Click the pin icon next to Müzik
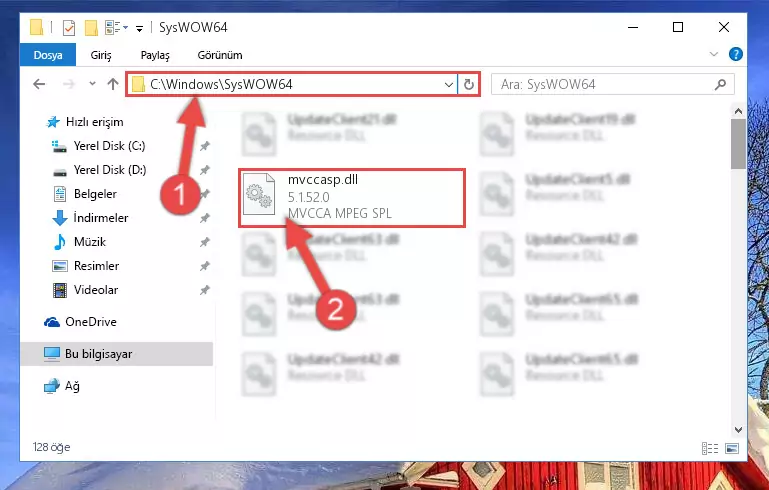 tap(205, 242)
